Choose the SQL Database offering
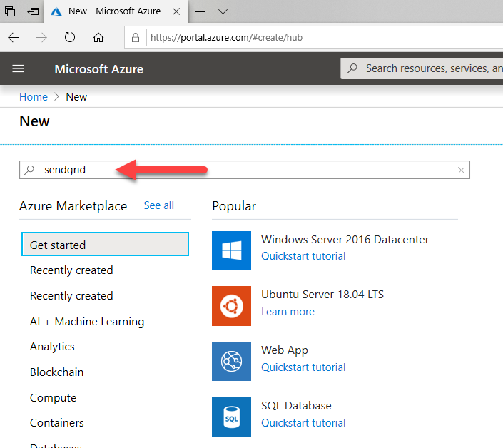This screenshot has width=503, height=448. click(x=296, y=406)
